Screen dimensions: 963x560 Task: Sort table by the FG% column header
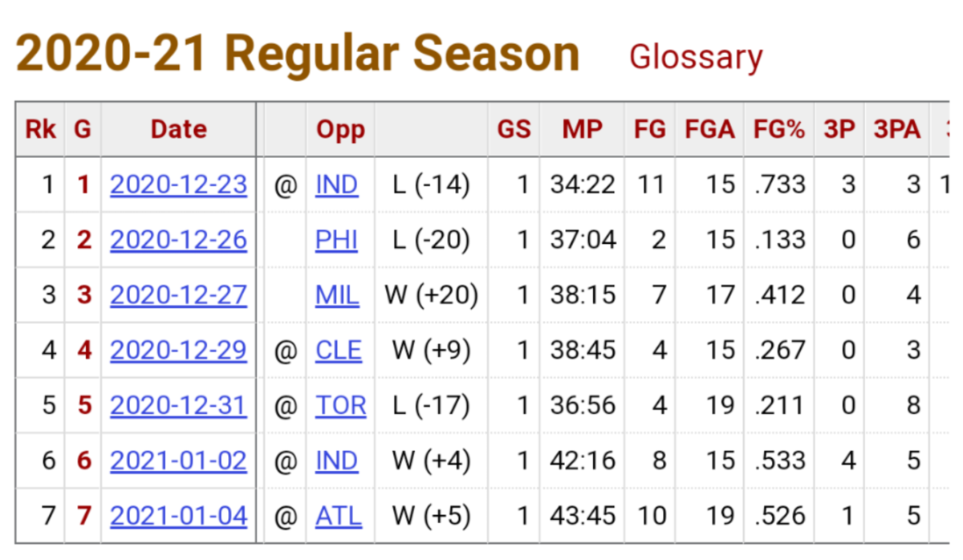779,129
